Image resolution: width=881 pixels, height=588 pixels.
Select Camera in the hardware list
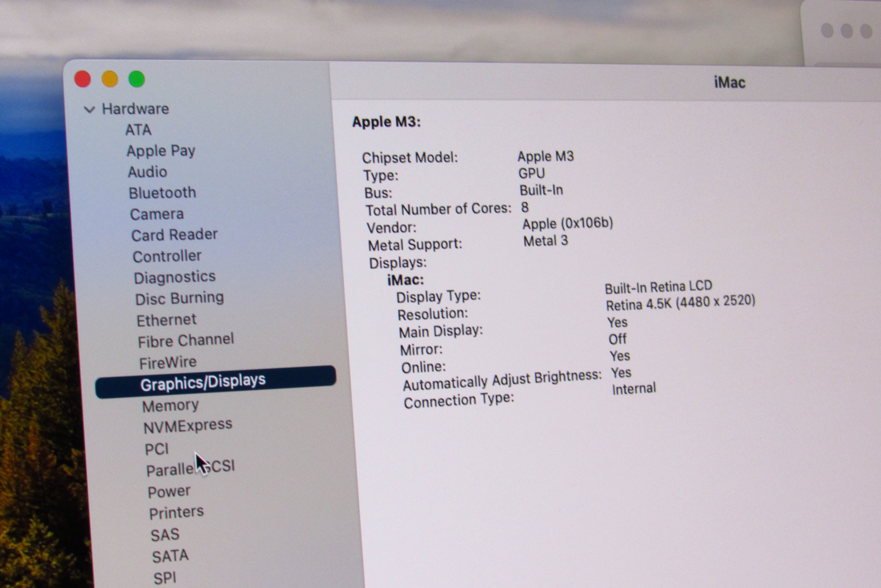pyautogui.click(x=157, y=214)
